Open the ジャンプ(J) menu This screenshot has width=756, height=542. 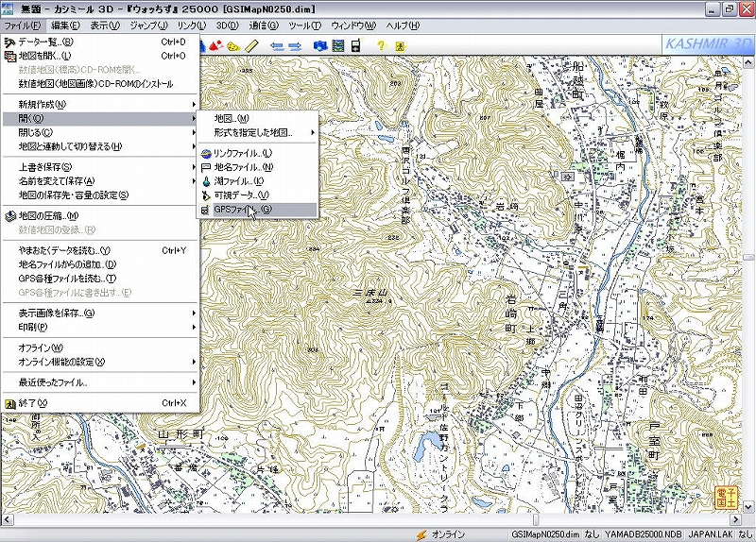coord(148,25)
